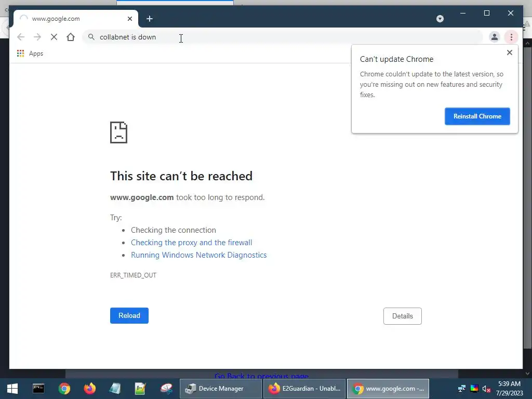Viewport: 532px width, 399px height.
Task: Close the www.google.com tab
Action: pos(129,19)
